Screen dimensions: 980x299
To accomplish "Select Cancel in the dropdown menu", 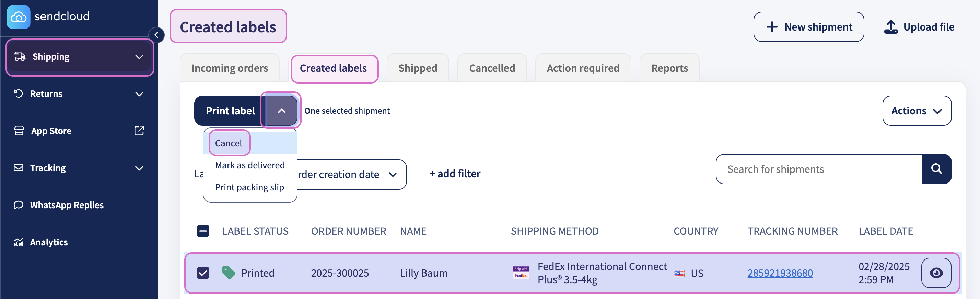I will click(228, 143).
